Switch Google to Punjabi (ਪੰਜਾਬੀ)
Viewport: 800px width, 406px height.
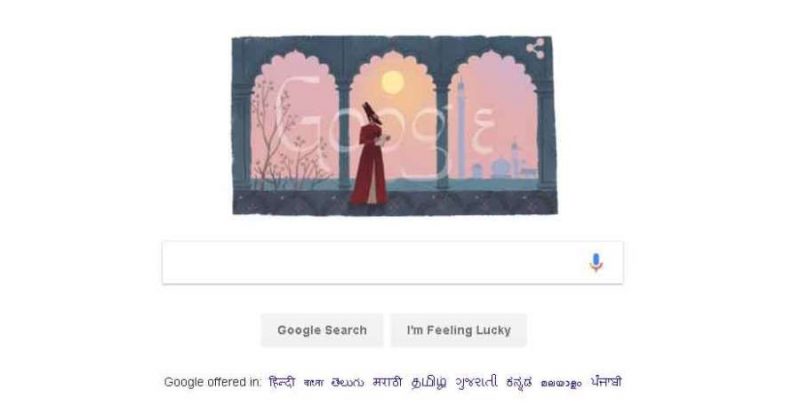[x=606, y=382]
